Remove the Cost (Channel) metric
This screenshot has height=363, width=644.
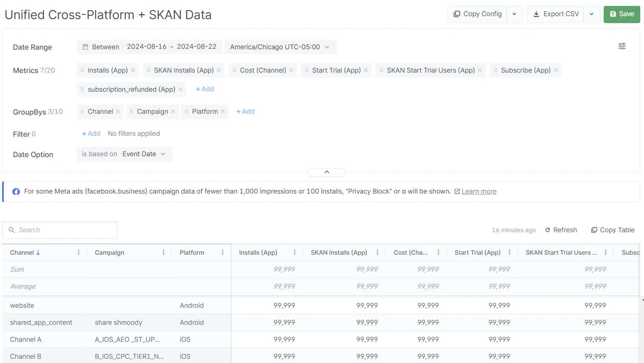[291, 70]
